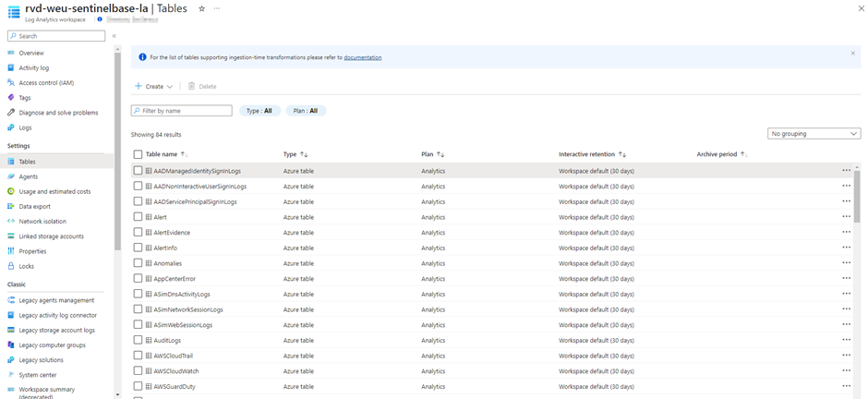Open the AWSCloudTrail table
The height and width of the screenshot is (399, 868).
[x=174, y=356]
